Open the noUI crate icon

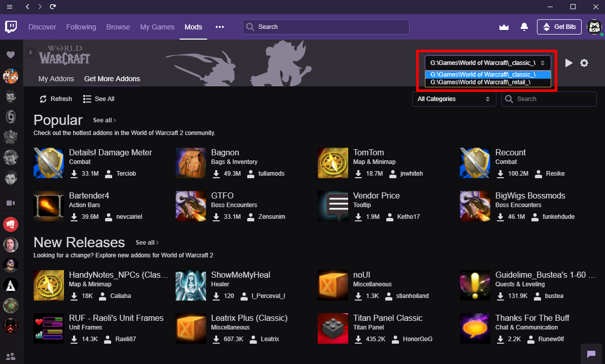pyautogui.click(x=333, y=285)
